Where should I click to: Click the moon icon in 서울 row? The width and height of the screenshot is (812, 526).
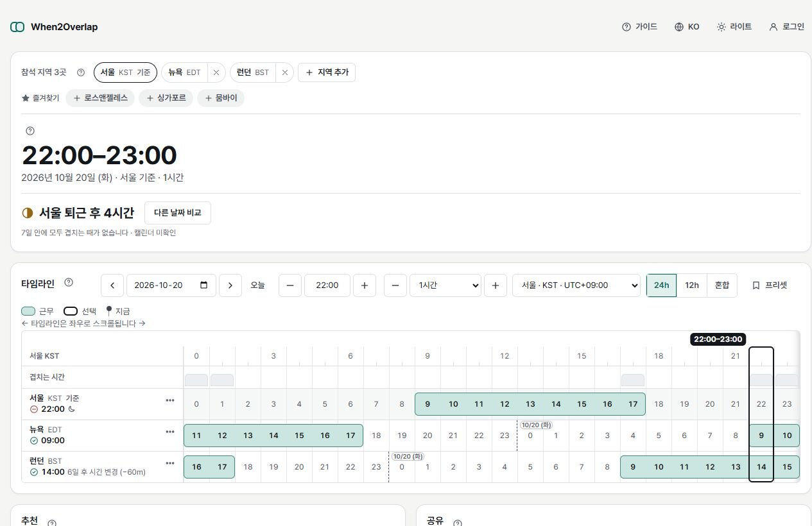click(x=72, y=409)
